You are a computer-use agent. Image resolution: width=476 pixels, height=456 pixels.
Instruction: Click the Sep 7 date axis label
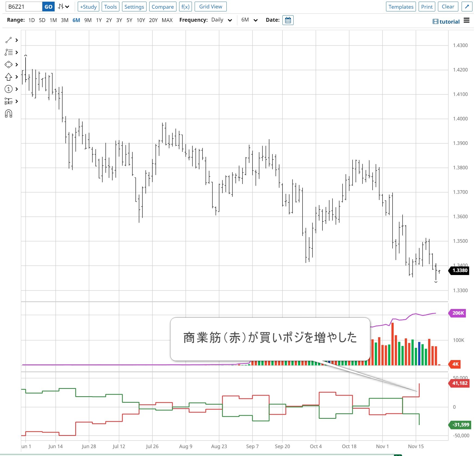tap(252, 446)
